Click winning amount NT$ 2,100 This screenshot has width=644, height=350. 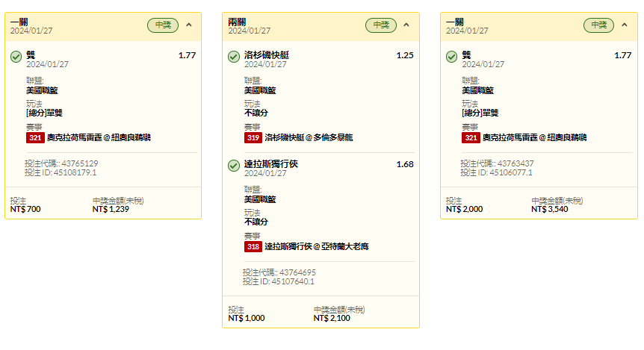(332, 319)
